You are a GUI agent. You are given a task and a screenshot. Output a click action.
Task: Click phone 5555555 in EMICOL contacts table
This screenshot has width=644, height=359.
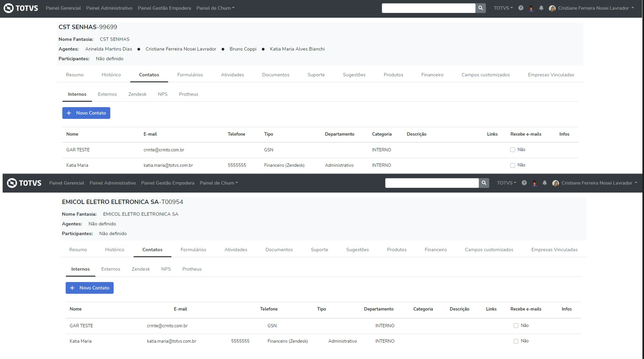coord(240,341)
